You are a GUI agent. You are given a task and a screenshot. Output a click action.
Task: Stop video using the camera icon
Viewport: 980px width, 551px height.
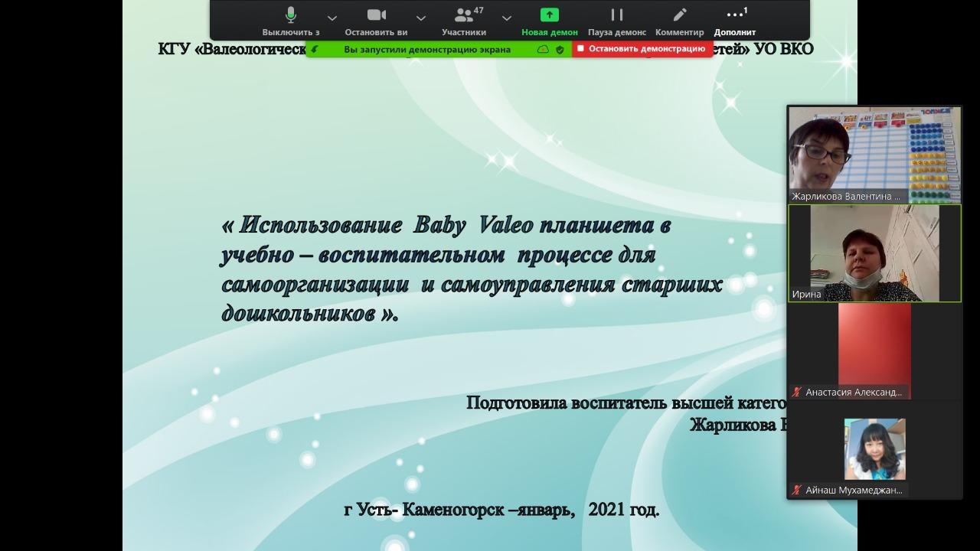[x=376, y=21]
